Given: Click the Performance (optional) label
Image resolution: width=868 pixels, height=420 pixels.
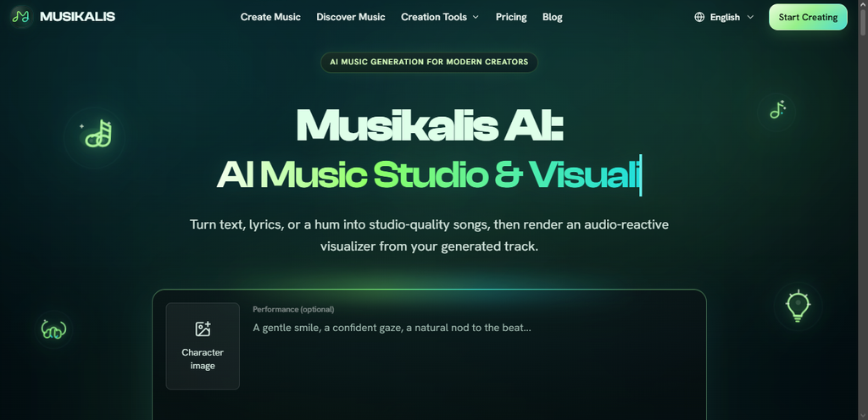Looking at the screenshot, I should click(x=293, y=309).
